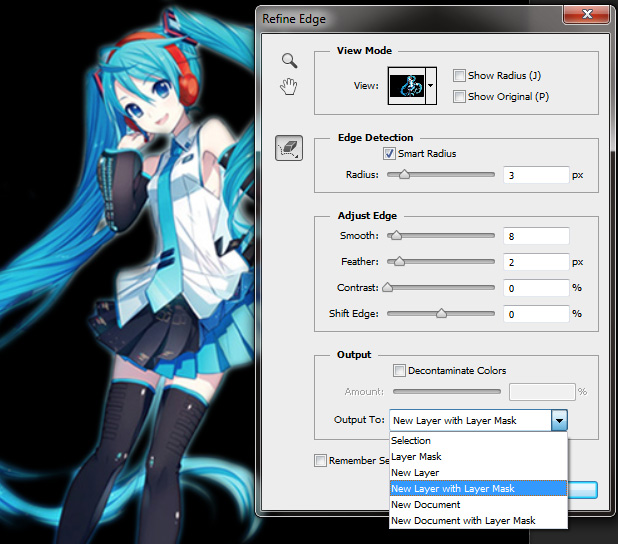Screen dimensions: 618x544
Task: Click the Feather value field
Action: point(536,262)
